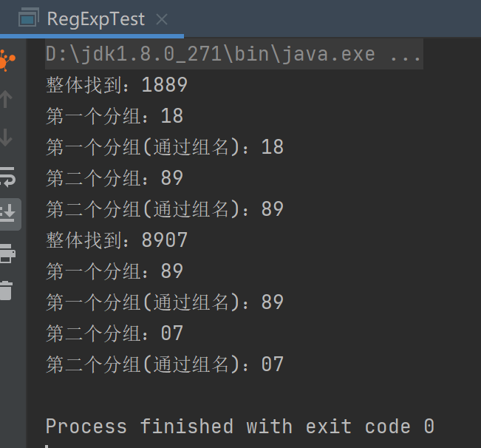Click the line 第一个分组(通过组名)：89
Viewport: 481px width, 448px height.
(165, 302)
